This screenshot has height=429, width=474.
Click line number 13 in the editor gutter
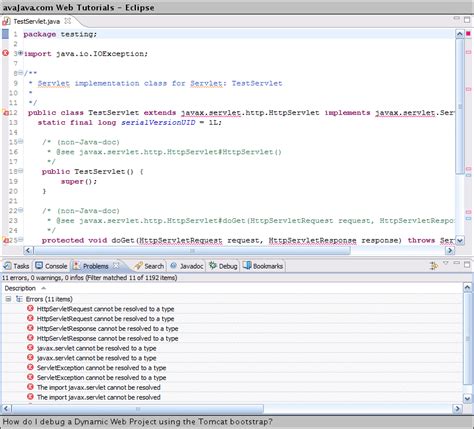[x=13, y=122]
